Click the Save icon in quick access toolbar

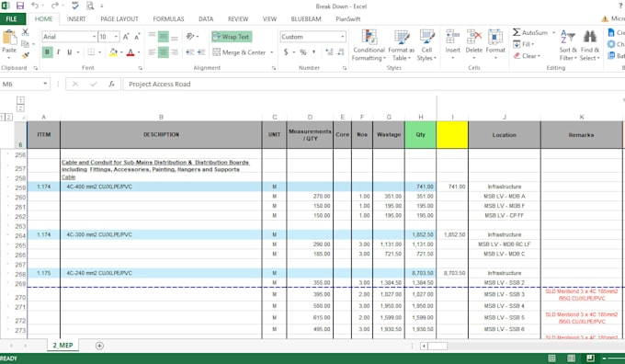pos(20,6)
